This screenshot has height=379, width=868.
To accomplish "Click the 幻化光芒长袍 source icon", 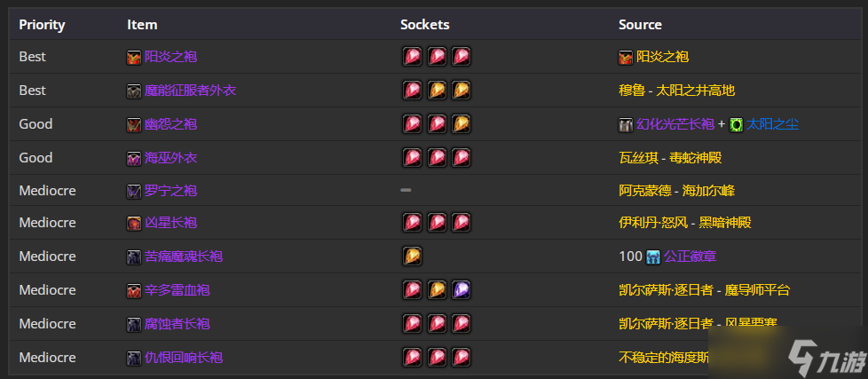I will click(626, 124).
